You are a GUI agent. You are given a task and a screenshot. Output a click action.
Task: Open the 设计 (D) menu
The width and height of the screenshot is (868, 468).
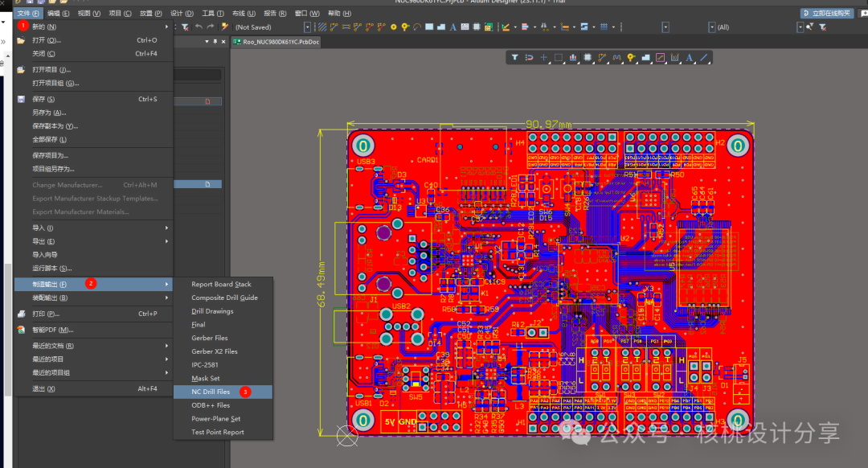pyautogui.click(x=182, y=14)
